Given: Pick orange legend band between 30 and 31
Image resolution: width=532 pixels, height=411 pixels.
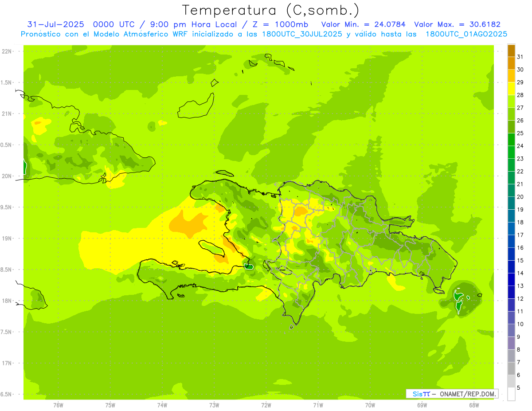Looking at the screenshot, I should 511,63.
